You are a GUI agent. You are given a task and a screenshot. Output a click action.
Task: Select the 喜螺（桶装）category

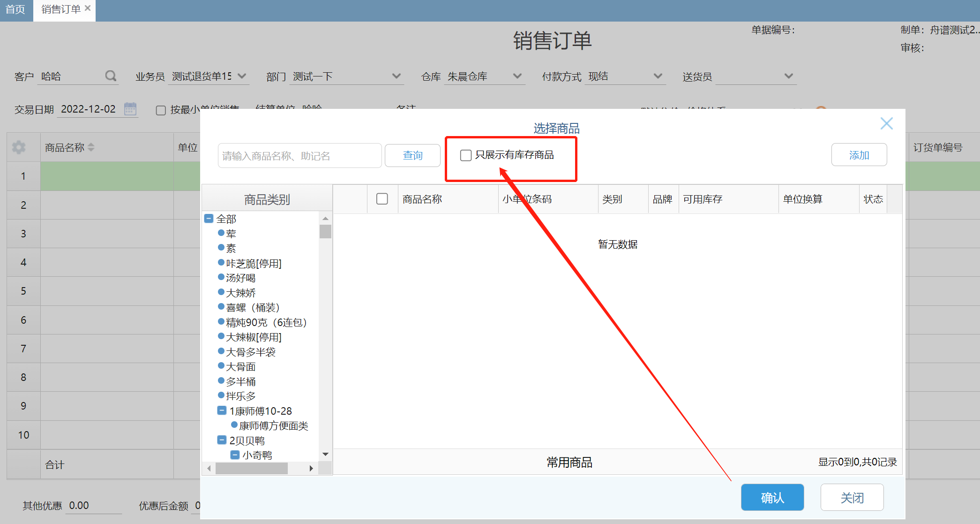[x=253, y=308]
